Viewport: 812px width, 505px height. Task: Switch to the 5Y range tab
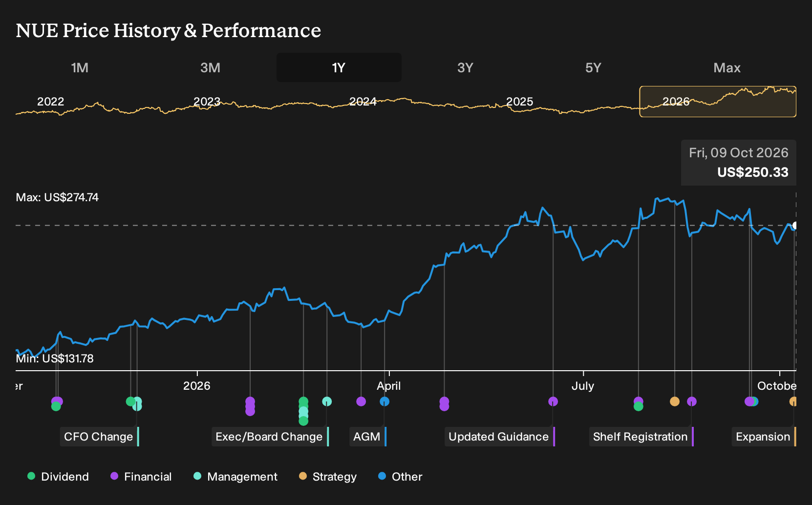(x=593, y=67)
